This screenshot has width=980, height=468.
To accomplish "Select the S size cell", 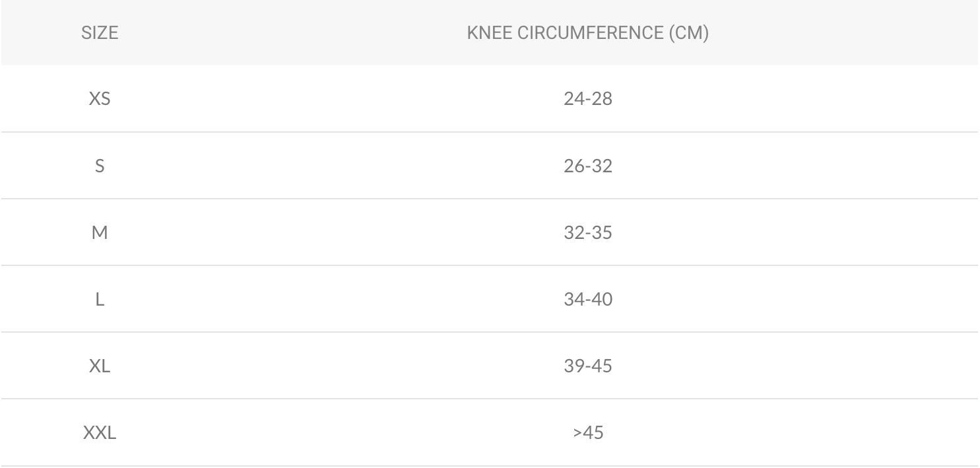I will pyautogui.click(x=100, y=166).
